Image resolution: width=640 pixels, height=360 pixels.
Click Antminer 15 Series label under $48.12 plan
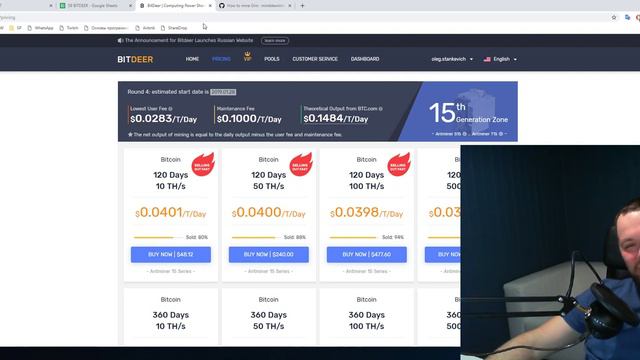(x=171, y=271)
